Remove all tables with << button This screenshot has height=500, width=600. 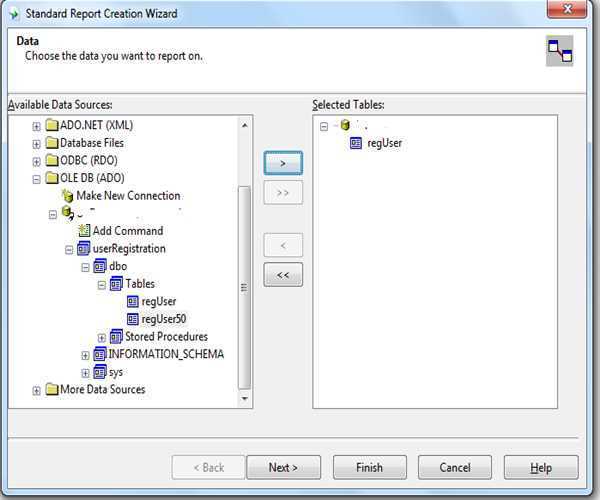282,275
